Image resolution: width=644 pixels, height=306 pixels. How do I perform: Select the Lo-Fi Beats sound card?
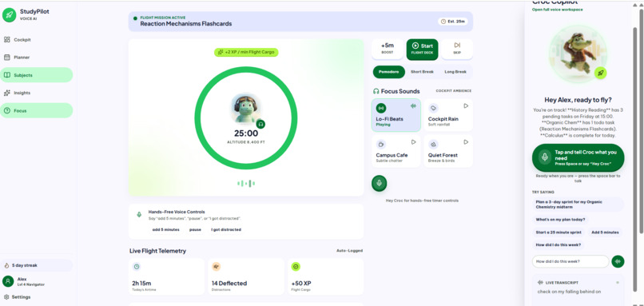[x=396, y=115]
